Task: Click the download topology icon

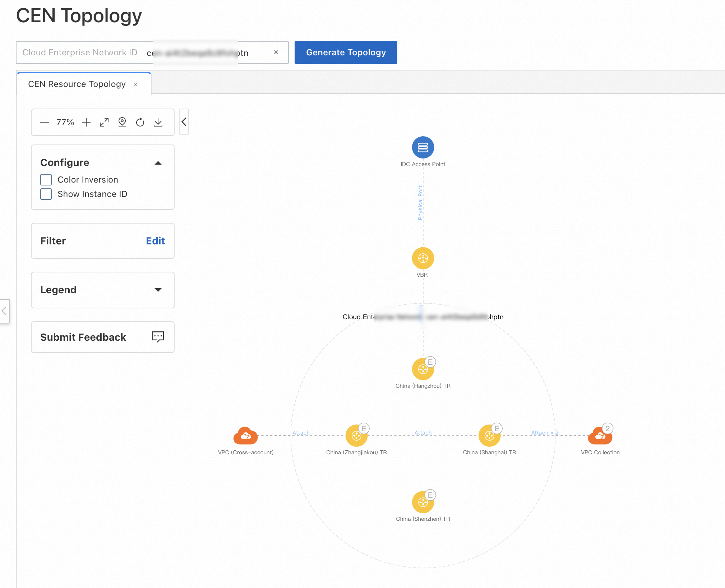Action: pyautogui.click(x=158, y=122)
